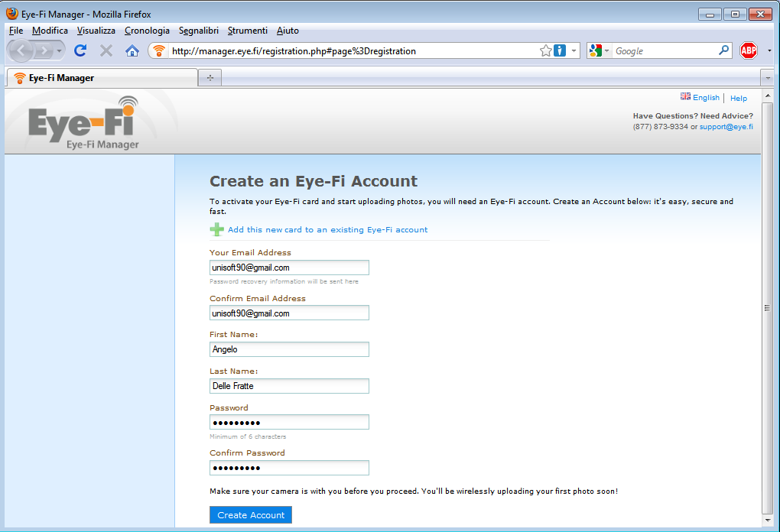This screenshot has width=780, height=532.
Task: Close the Firefox window
Action: pos(761,15)
